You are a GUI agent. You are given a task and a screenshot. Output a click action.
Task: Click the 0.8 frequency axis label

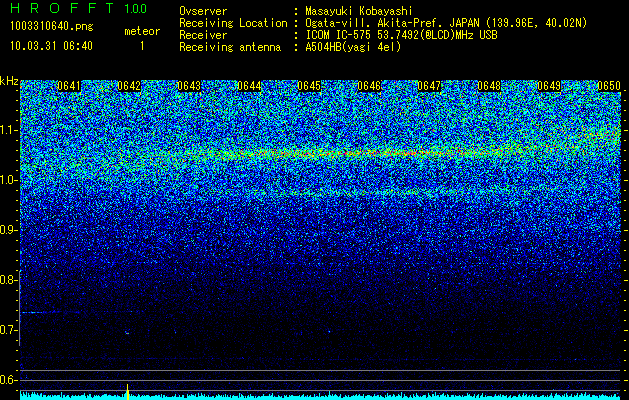click(x=8, y=280)
